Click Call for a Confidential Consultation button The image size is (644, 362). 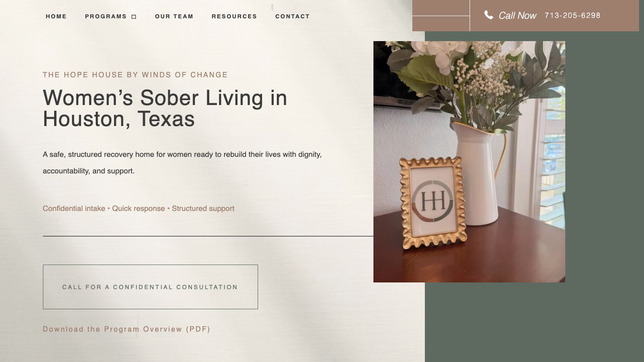pyautogui.click(x=150, y=287)
